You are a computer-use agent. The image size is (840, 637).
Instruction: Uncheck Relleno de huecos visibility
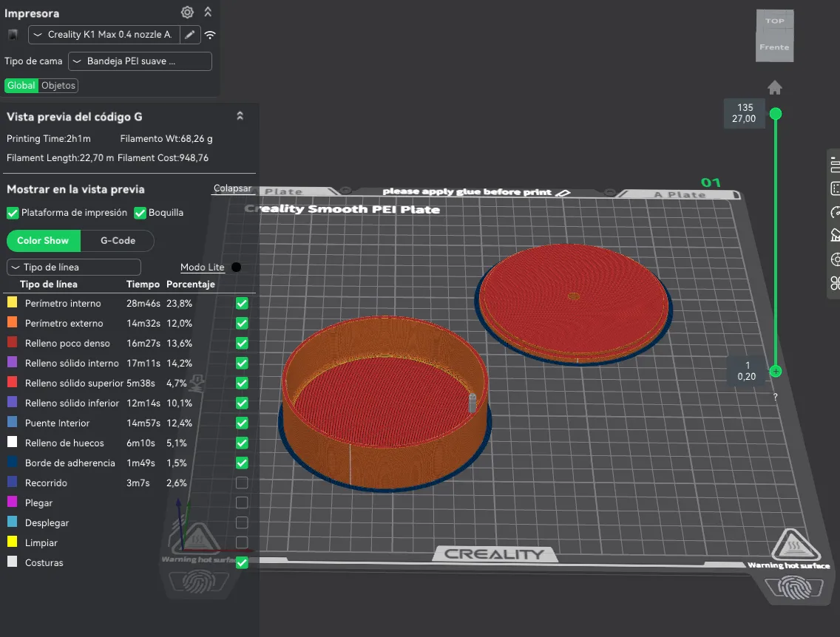point(242,443)
